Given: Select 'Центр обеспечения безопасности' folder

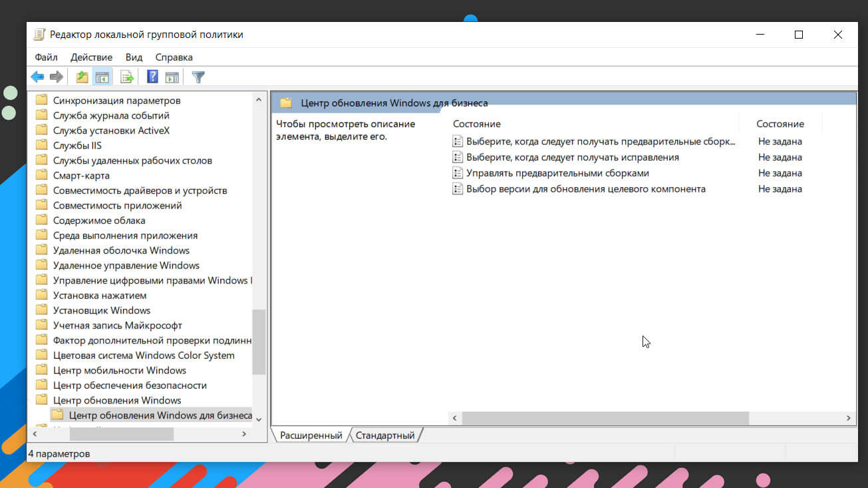Looking at the screenshot, I should click(x=130, y=385).
